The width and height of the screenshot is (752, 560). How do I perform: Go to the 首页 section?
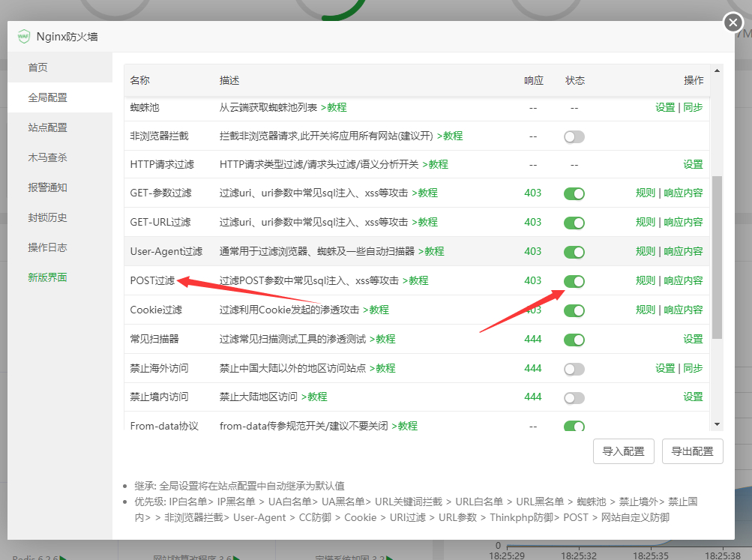click(x=39, y=67)
